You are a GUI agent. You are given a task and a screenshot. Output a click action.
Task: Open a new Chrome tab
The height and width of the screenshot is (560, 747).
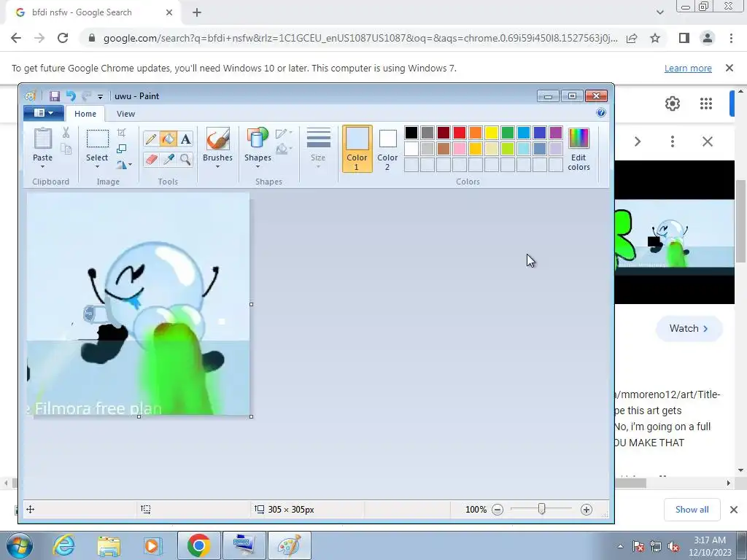click(x=197, y=13)
